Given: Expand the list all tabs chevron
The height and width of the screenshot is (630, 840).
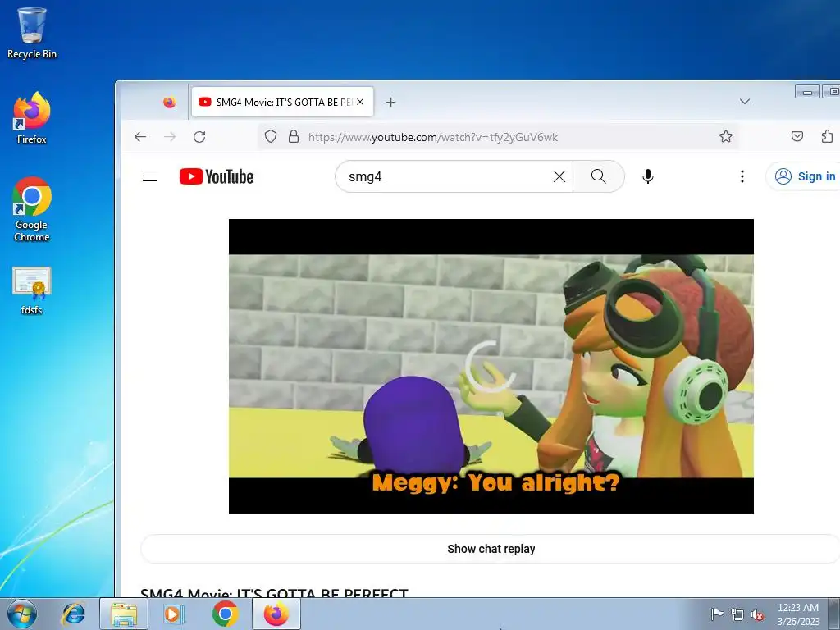Looking at the screenshot, I should (745, 101).
